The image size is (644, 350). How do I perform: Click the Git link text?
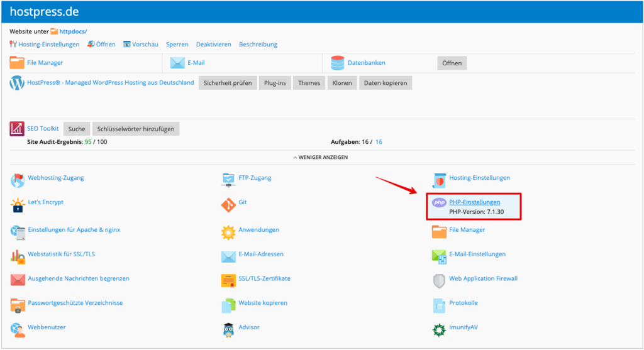(242, 202)
